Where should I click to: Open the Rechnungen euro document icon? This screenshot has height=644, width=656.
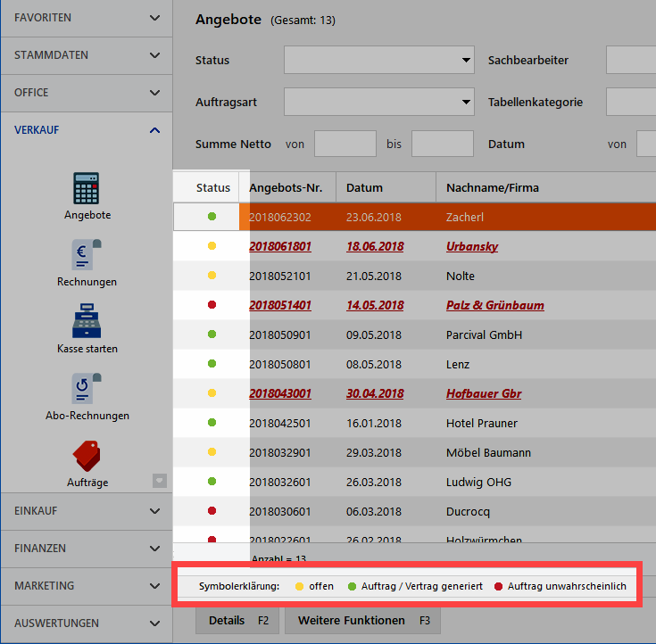(87, 255)
